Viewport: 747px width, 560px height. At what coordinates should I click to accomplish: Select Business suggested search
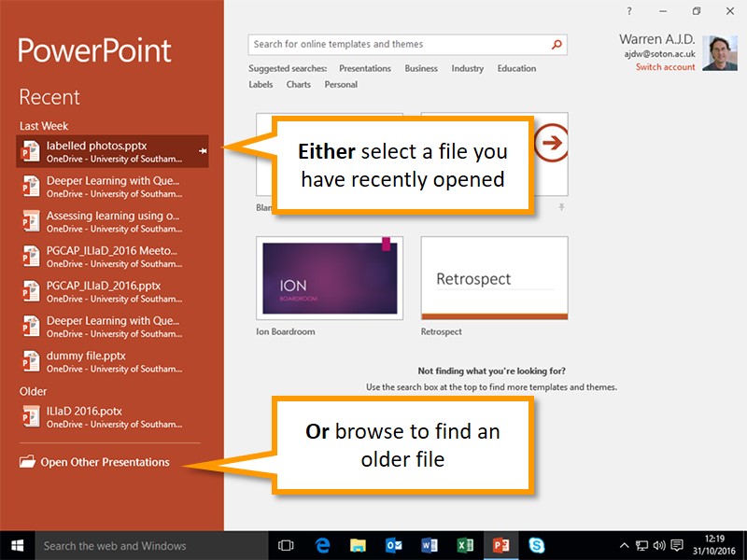point(421,68)
